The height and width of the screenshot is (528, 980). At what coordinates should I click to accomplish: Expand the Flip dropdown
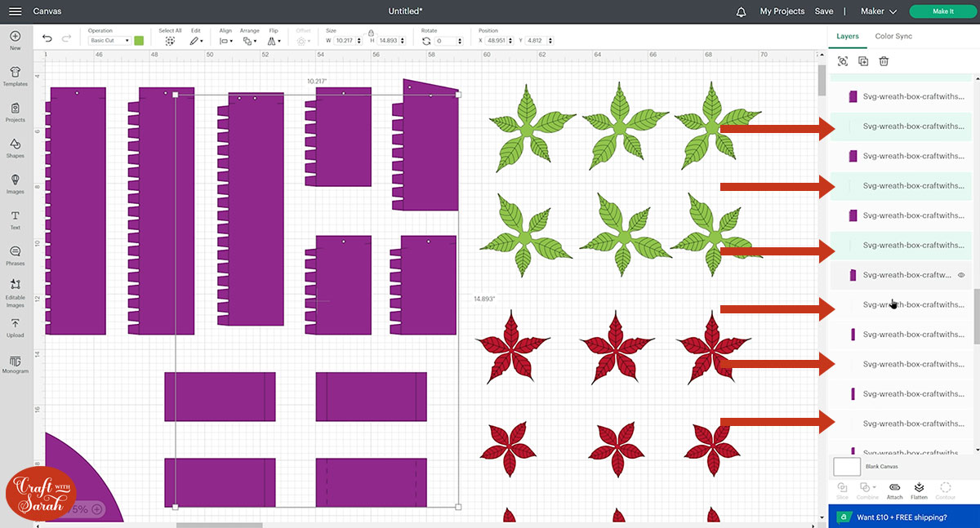pyautogui.click(x=274, y=41)
